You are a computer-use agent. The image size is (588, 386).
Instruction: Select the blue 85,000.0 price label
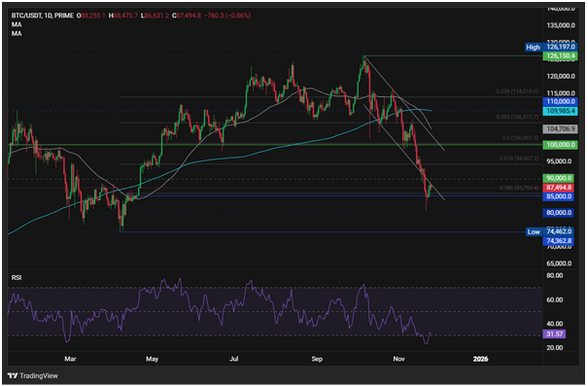tap(559, 196)
